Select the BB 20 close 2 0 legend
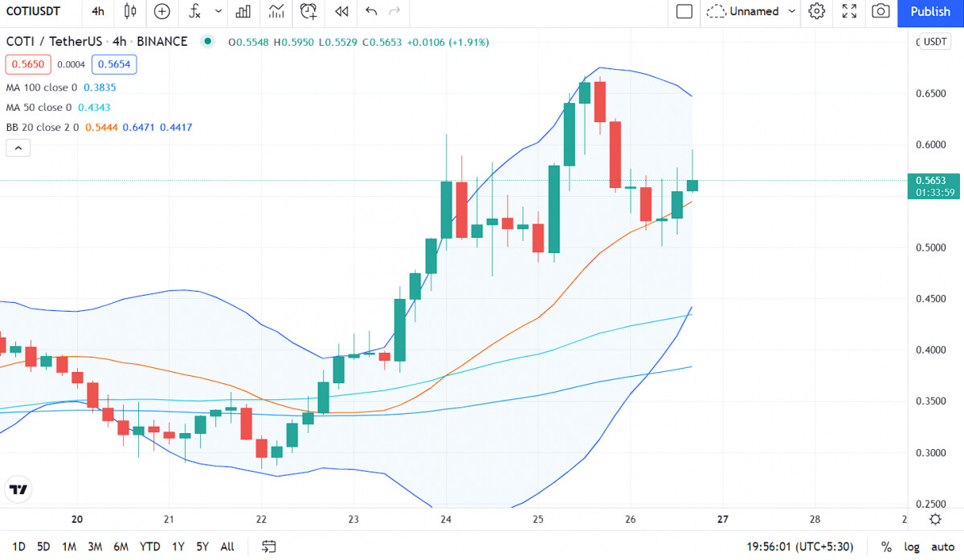This screenshot has height=560, width=964. click(x=42, y=127)
